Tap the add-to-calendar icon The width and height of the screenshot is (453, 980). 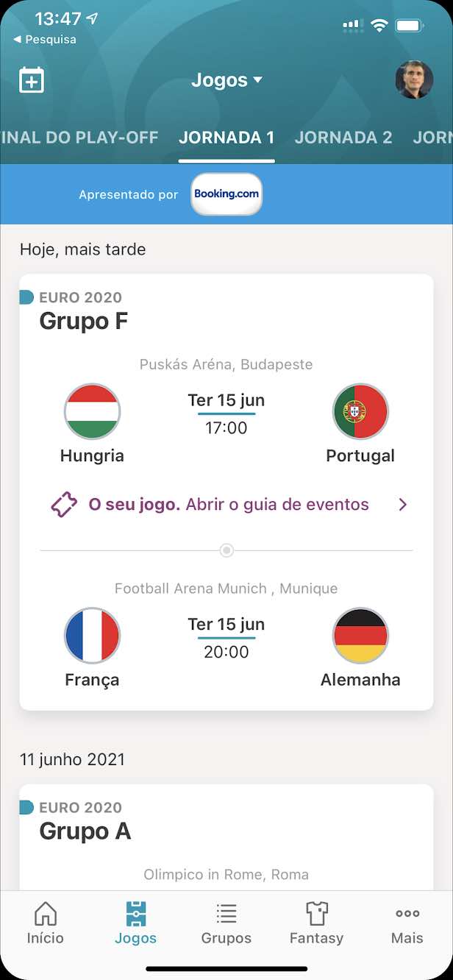pos(32,80)
